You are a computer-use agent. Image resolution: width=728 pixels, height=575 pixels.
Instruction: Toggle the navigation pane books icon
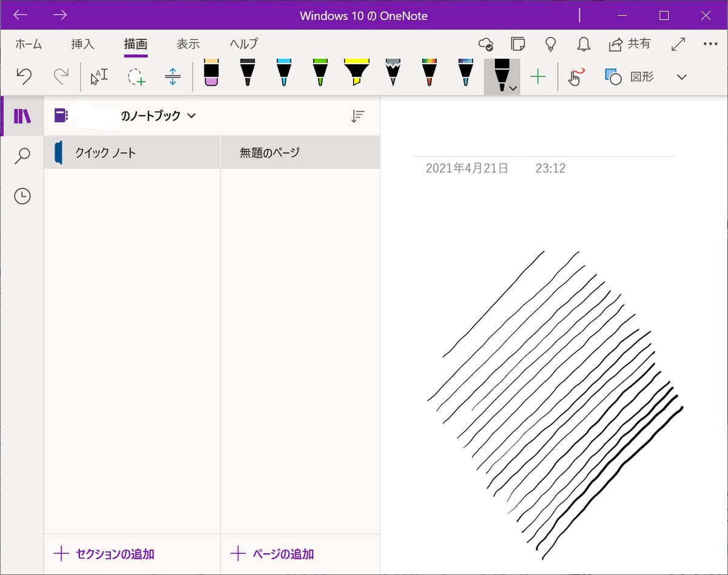22,116
